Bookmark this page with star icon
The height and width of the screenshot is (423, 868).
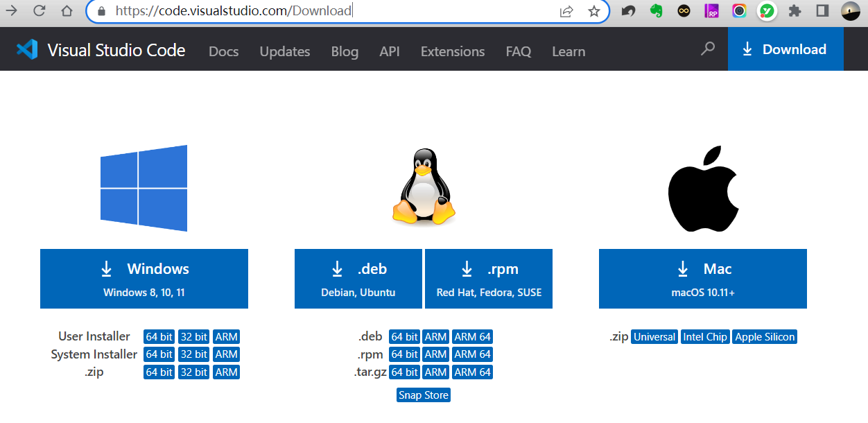click(594, 11)
